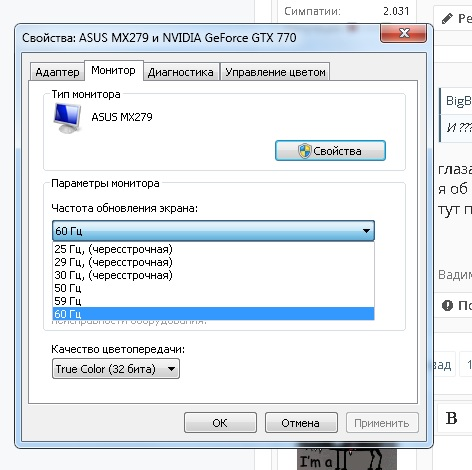
Task: Choose the 50 Гц option
Action: (x=213, y=288)
